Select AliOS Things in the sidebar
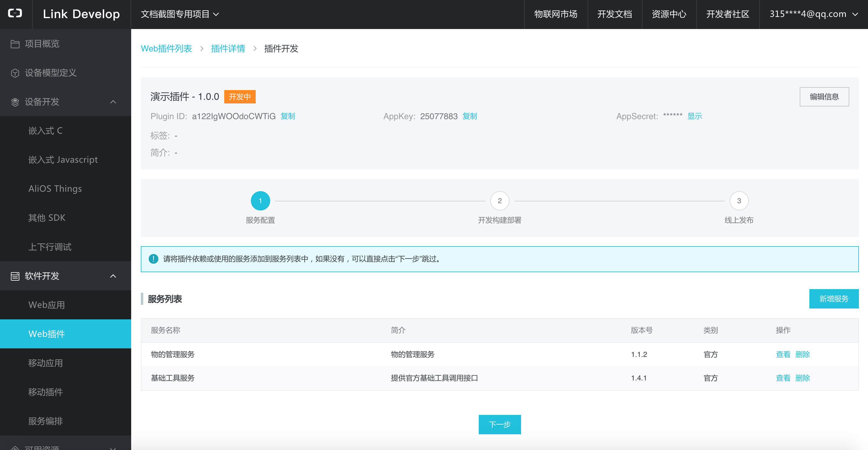868x450 pixels. tap(65, 189)
